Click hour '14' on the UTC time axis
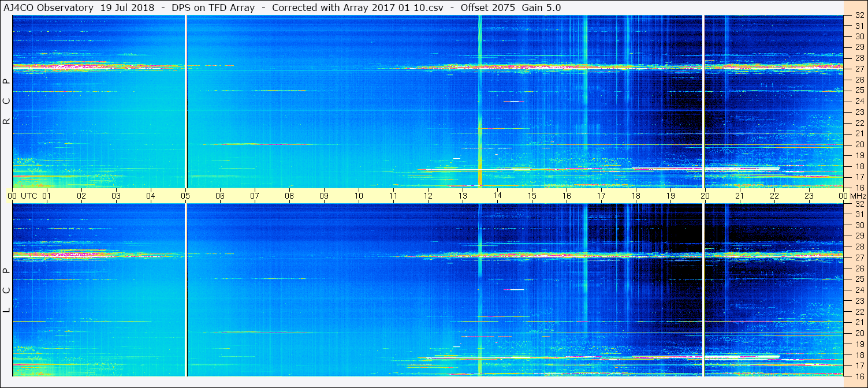Screen dimensions: 868x388 (x=497, y=196)
